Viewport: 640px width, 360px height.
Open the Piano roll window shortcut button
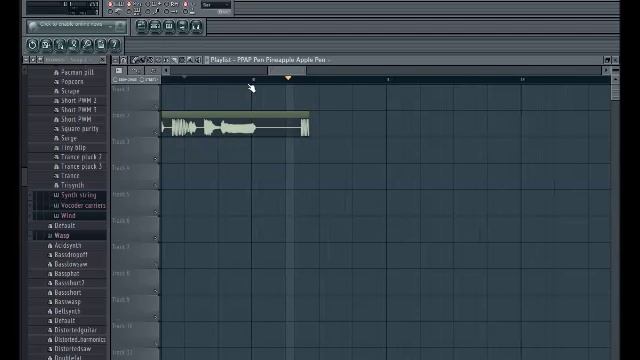[169, 27]
